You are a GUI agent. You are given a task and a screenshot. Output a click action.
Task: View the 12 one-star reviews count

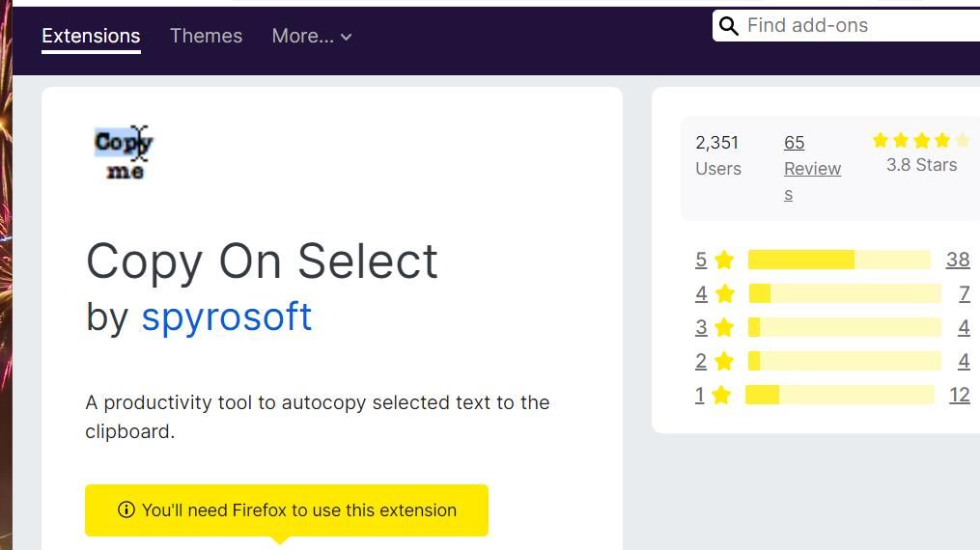(959, 395)
